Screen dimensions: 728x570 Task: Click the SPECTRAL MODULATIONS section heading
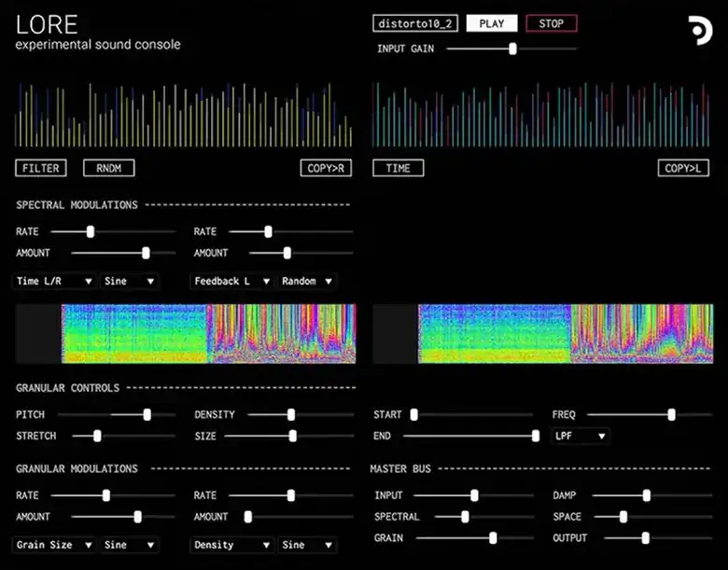tap(77, 205)
